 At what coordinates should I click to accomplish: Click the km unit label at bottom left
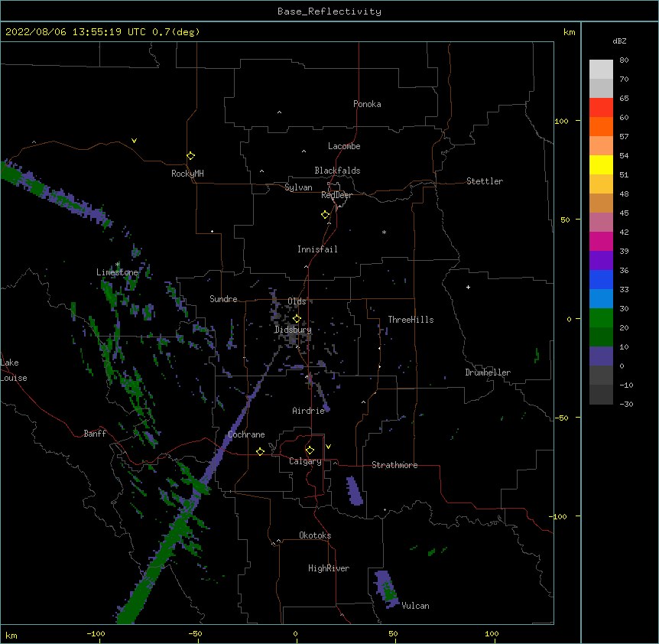(x=11, y=636)
